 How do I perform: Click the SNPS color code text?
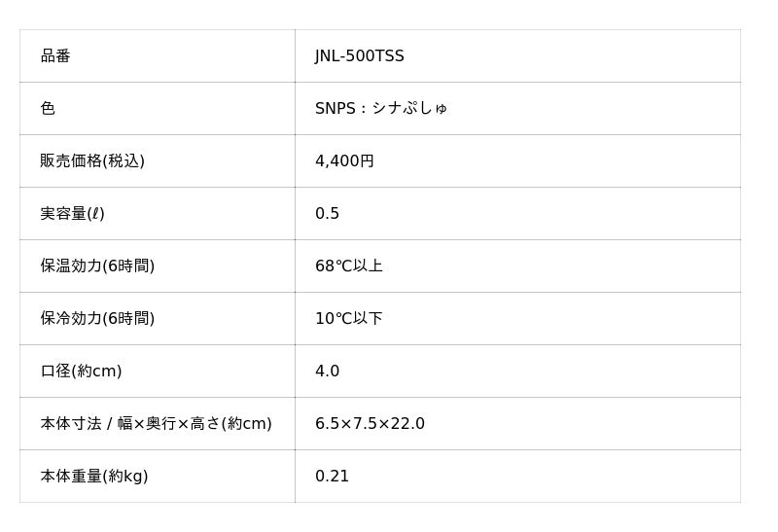point(335,109)
